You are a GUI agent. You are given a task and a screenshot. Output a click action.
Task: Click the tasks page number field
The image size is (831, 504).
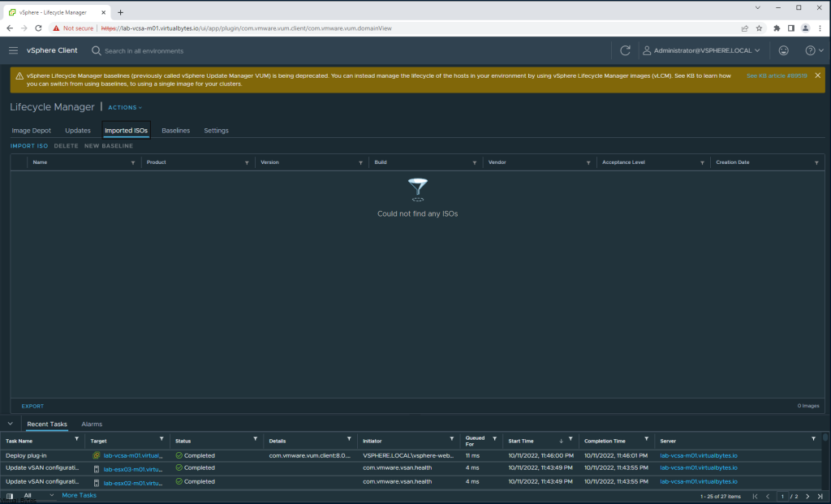coord(782,497)
